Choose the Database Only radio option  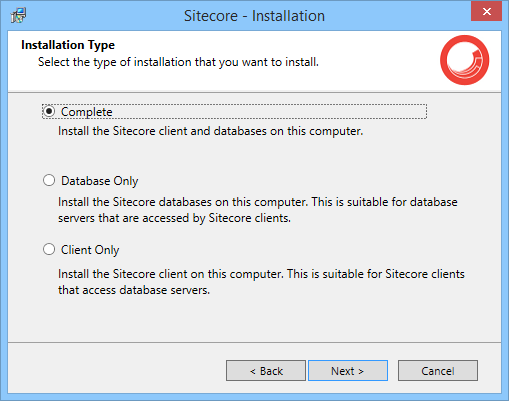49,181
